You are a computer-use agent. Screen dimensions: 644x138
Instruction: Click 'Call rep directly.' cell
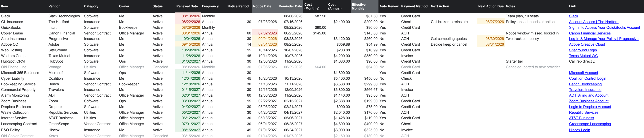tap(582, 61)
